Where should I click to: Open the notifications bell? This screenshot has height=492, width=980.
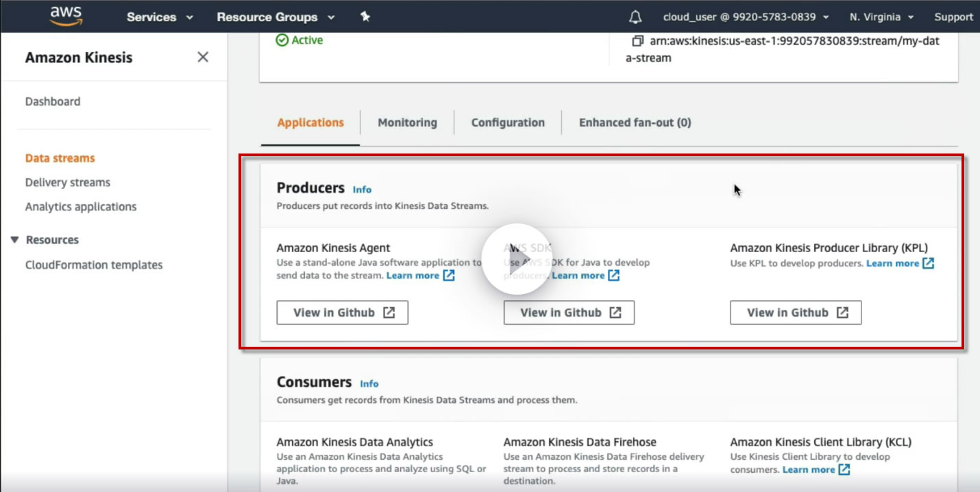click(636, 16)
